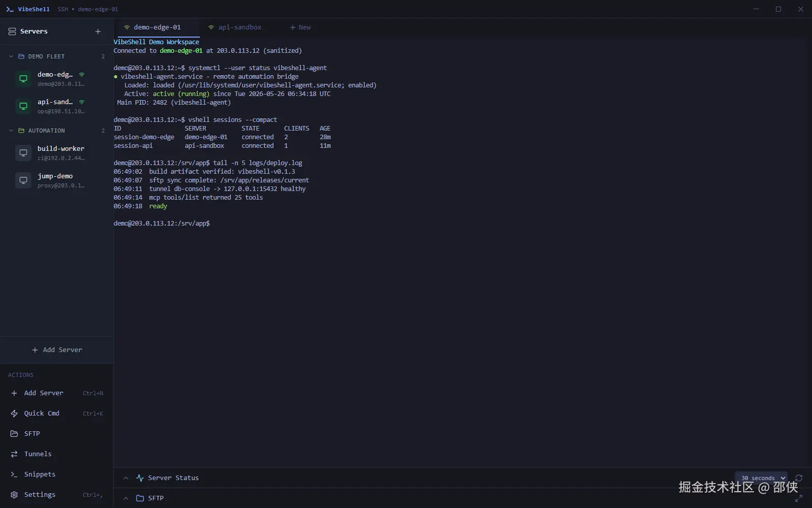Click 'active (running)' status text
This screenshot has height=508, width=812.
tap(181, 94)
